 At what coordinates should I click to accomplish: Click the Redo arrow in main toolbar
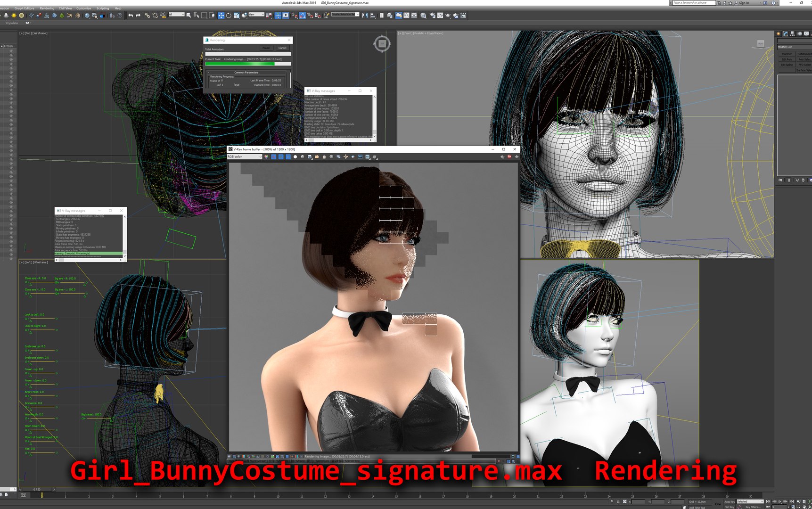138,16
